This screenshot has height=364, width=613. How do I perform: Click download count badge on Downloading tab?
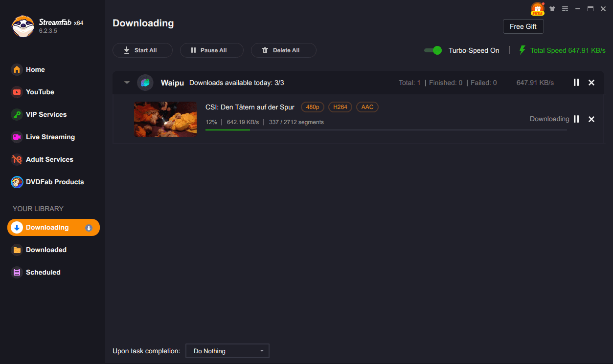(x=89, y=228)
